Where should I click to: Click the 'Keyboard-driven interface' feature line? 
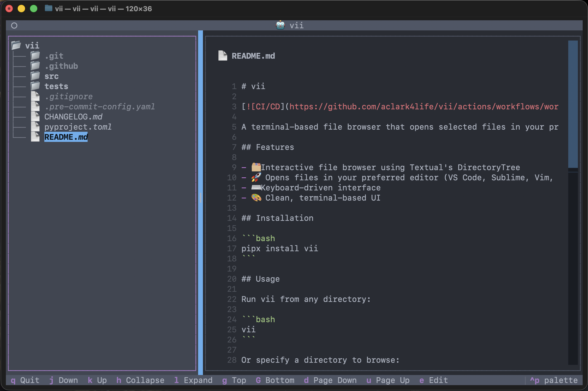click(x=321, y=187)
